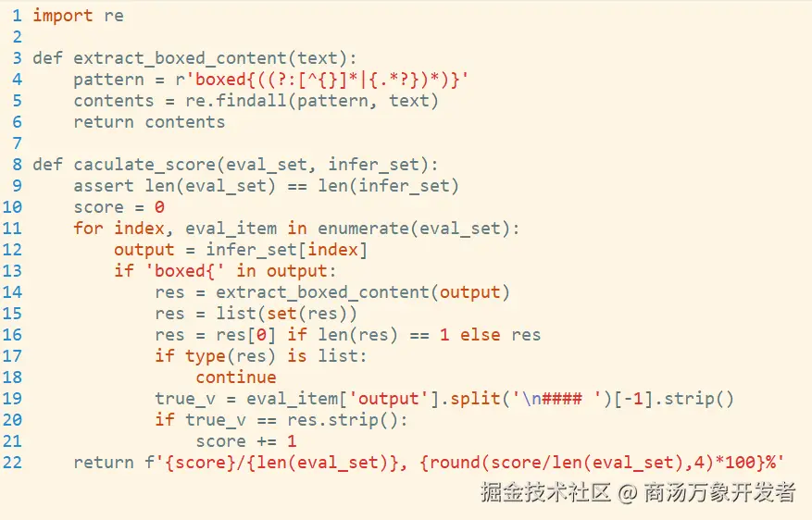Click the 'else' keyword on line 16
The image size is (812, 520).
(480, 334)
